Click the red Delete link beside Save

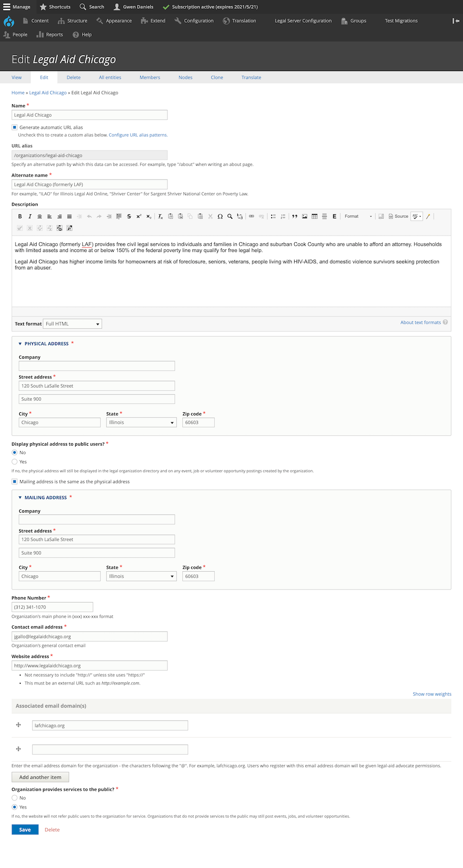point(52,830)
